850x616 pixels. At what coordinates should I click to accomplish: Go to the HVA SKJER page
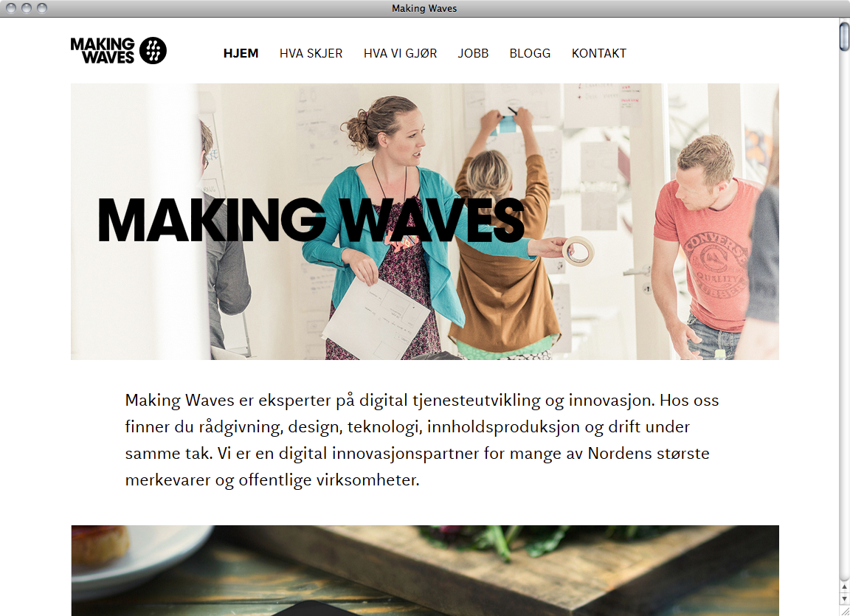pyautogui.click(x=311, y=53)
